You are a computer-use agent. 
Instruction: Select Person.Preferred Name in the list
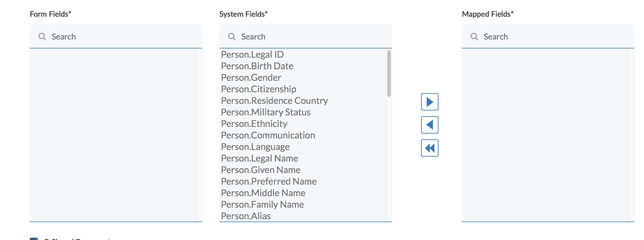[x=269, y=181]
